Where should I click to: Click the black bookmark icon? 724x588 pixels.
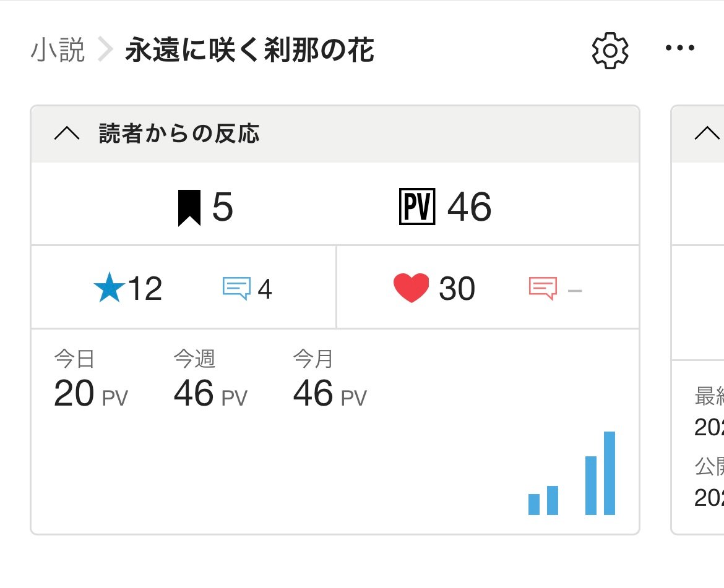(x=189, y=208)
